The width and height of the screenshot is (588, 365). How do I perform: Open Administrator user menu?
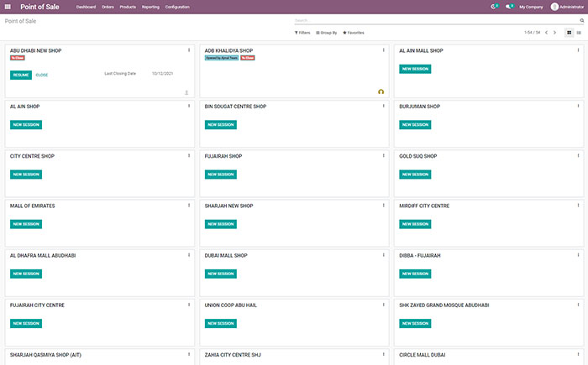coord(567,7)
